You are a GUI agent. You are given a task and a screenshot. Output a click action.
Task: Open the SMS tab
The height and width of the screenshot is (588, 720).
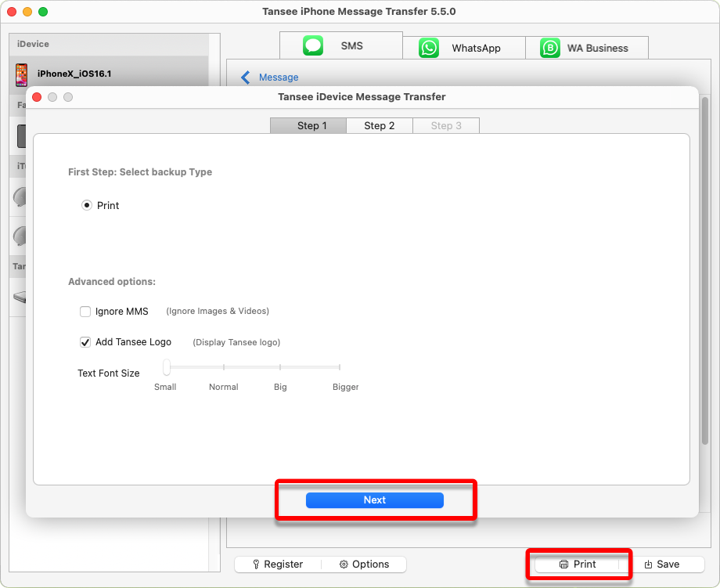[x=341, y=45]
